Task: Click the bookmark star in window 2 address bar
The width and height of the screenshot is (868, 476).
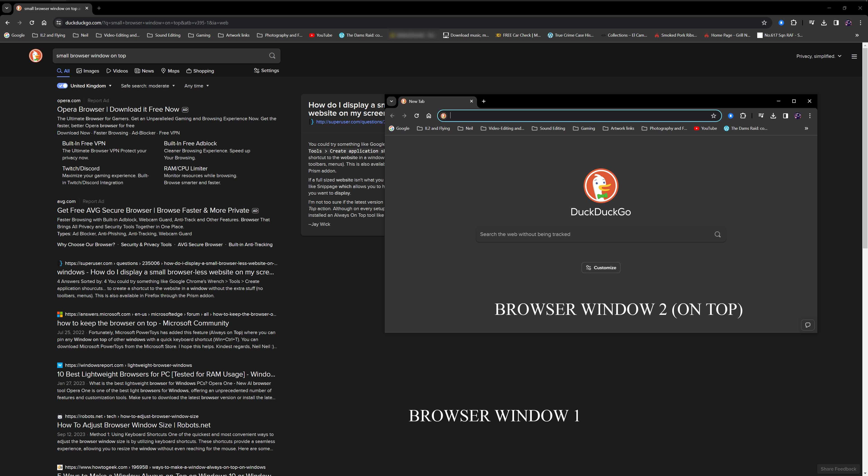Action: coord(713,115)
